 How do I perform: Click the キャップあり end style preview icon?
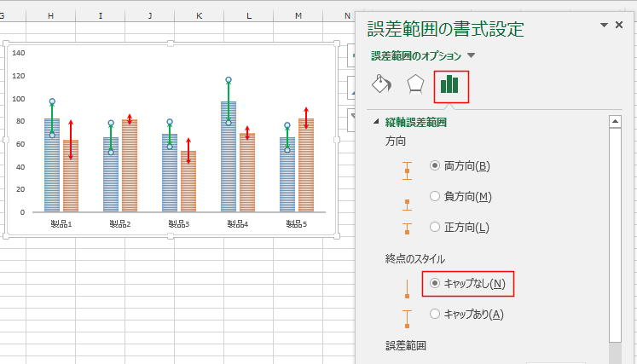tap(407, 317)
